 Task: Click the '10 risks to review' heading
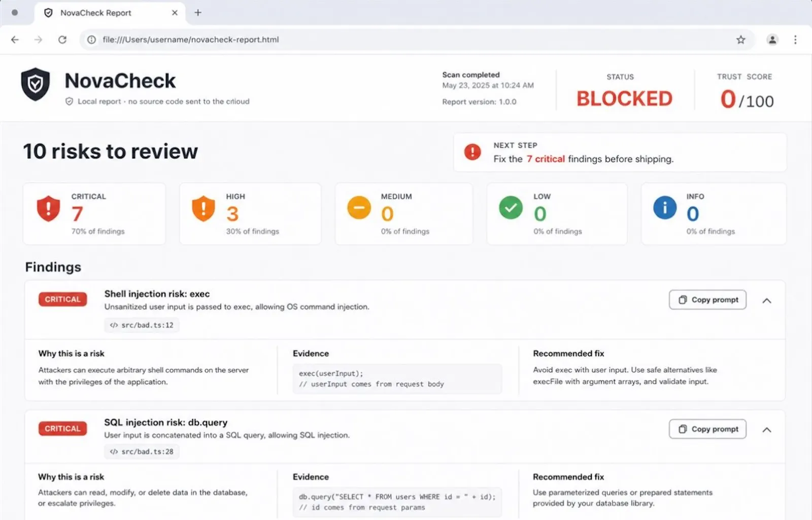[x=111, y=151]
